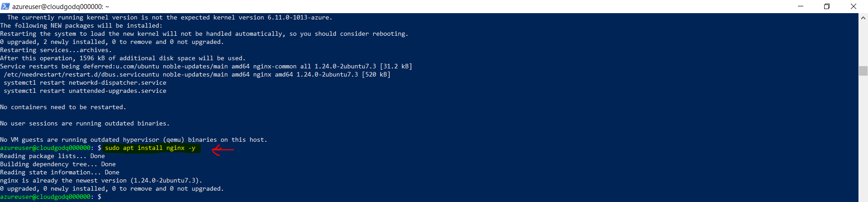
Task: Open the PowerShell icon system menu
Action: pos(5,6)
